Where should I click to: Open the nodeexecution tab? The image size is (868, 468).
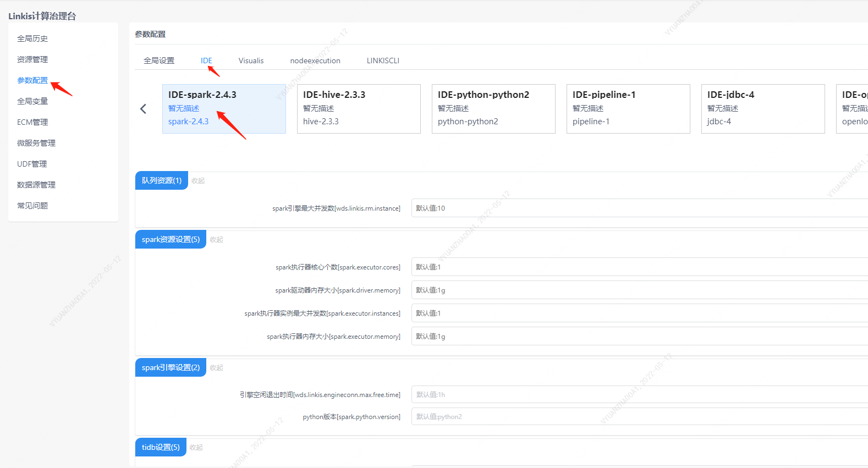pyautogui.click(x=315, y=60)
